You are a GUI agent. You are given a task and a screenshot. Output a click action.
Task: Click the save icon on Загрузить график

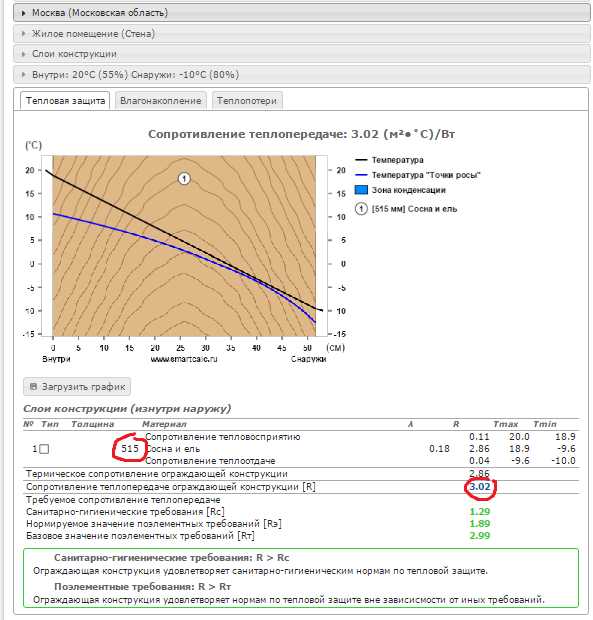(34, 386)
